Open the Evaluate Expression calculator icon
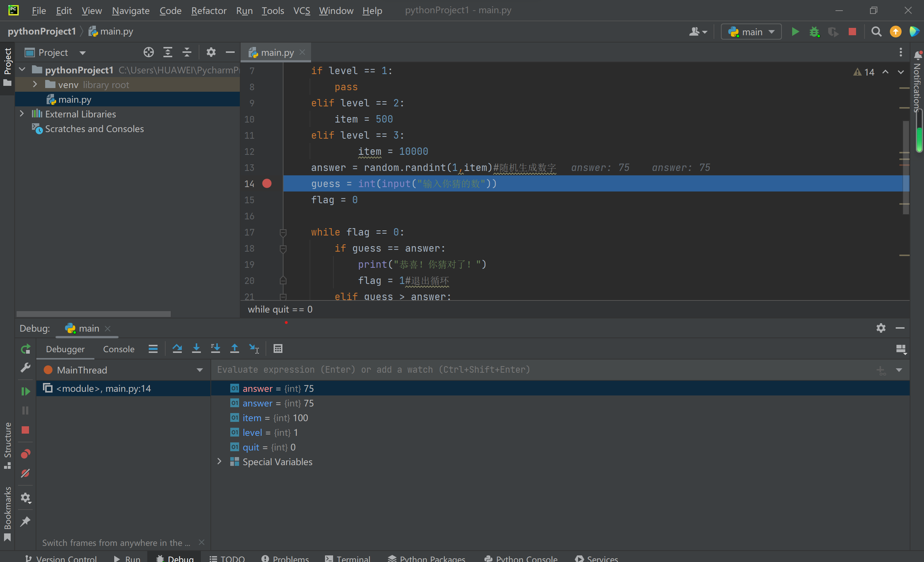Screen dimensions: 924x562 click(x=278, y=349)
